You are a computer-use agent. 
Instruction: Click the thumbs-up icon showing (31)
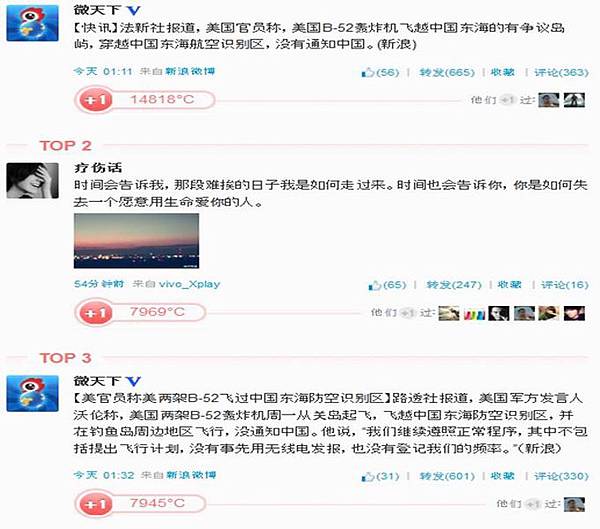368,476
